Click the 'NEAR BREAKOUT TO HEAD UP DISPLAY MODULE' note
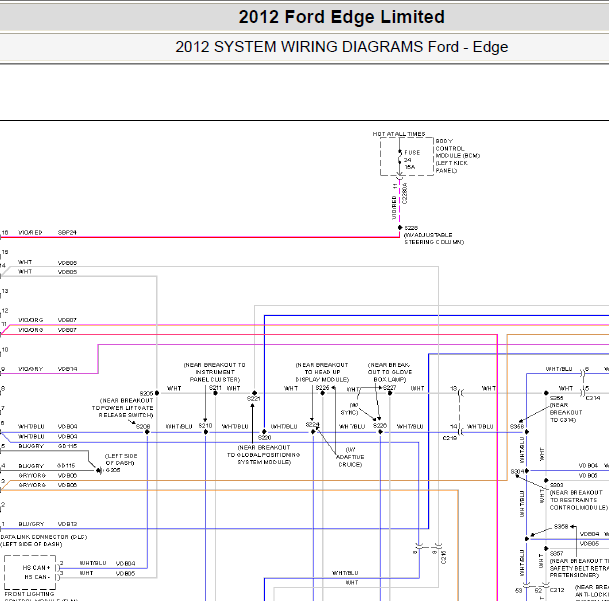The width and height of the screenshot is (609, 601). tap(322, 372)
